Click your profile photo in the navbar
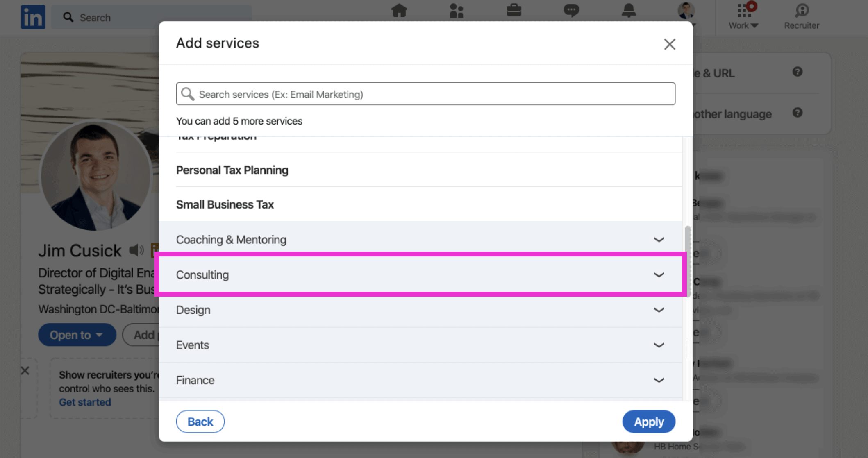 [686, 11]
